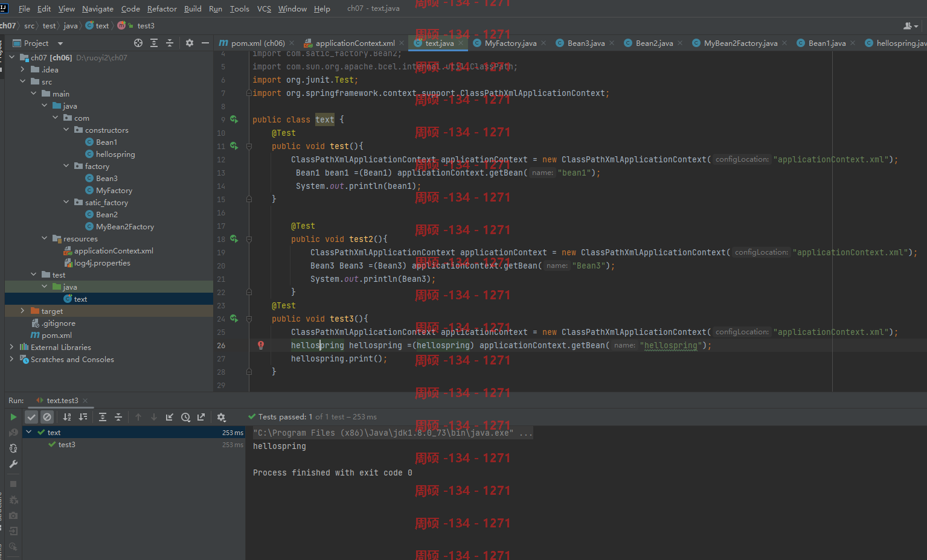The width and height of the screenshot is (927, 560).
Task: Click the exit icon in Run sidebar
Action: click(x=13, y=531)
